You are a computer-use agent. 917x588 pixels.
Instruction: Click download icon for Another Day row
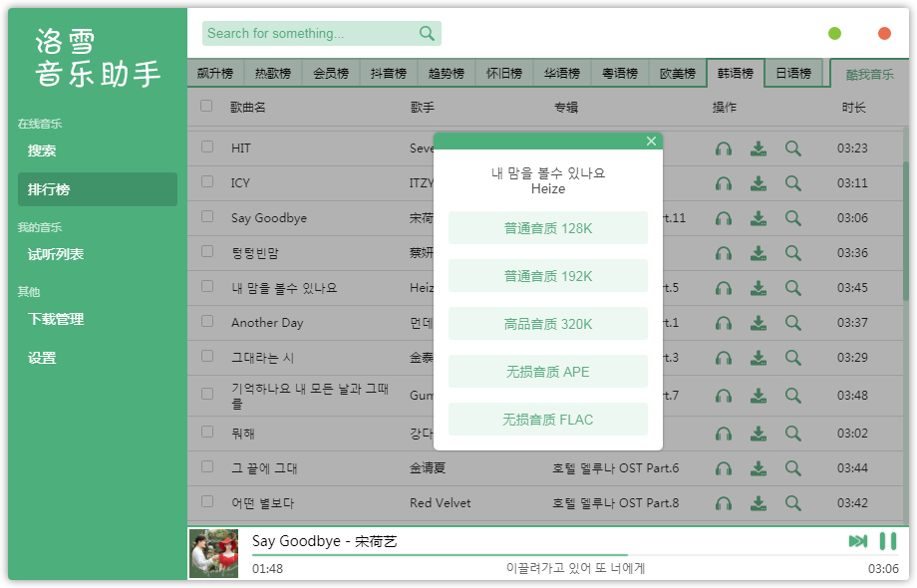point(759,323)
